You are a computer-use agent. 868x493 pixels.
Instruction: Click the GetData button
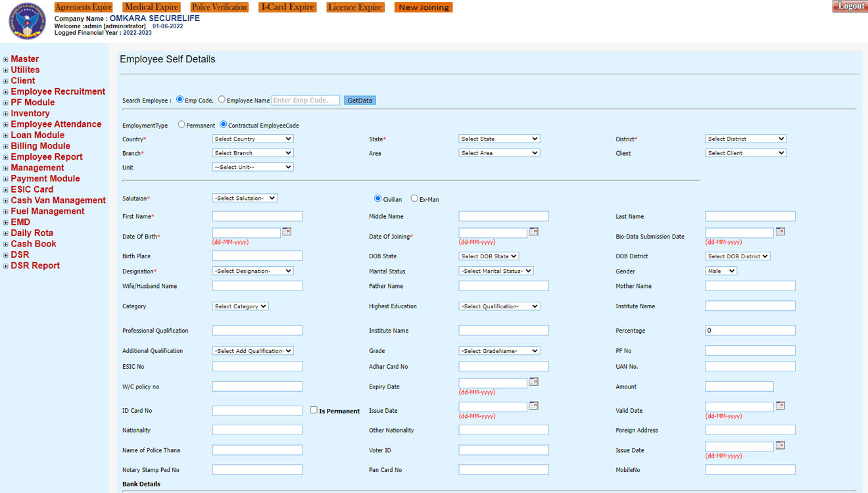(360, 101)
